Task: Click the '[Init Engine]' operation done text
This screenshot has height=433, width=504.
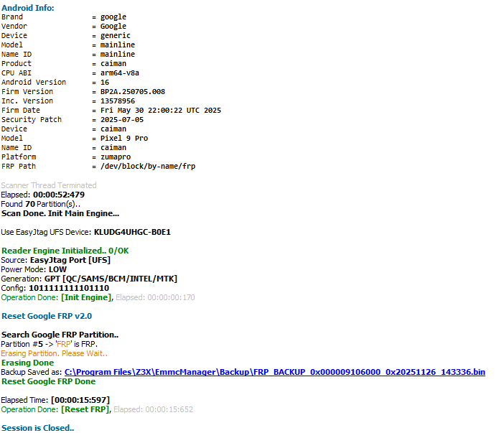Action: pos(86,297)
